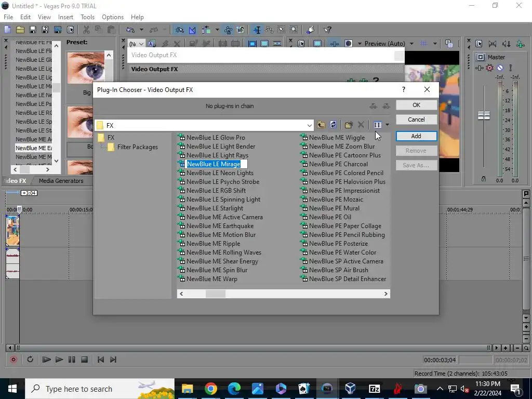This screenshot has width=532, height=399.
Task: Copy snapshot to clipboard in preview
Action: pos(449,44)
